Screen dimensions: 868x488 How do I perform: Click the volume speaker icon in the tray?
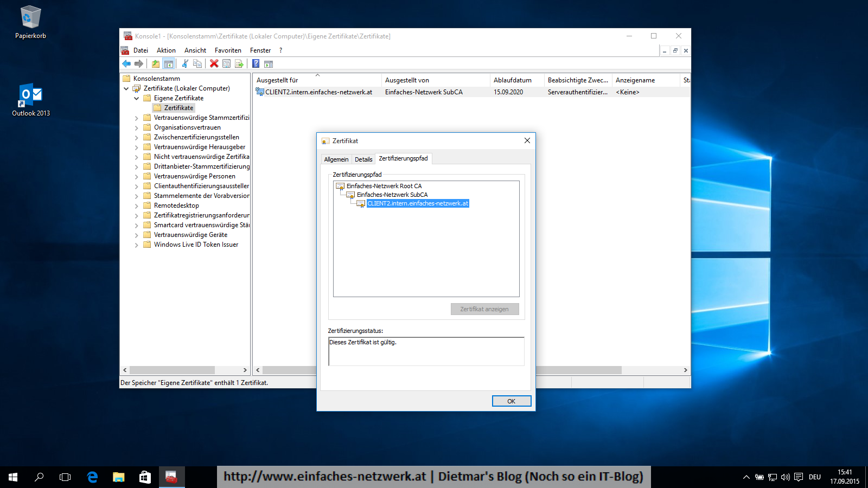click(x=786, y=477)
